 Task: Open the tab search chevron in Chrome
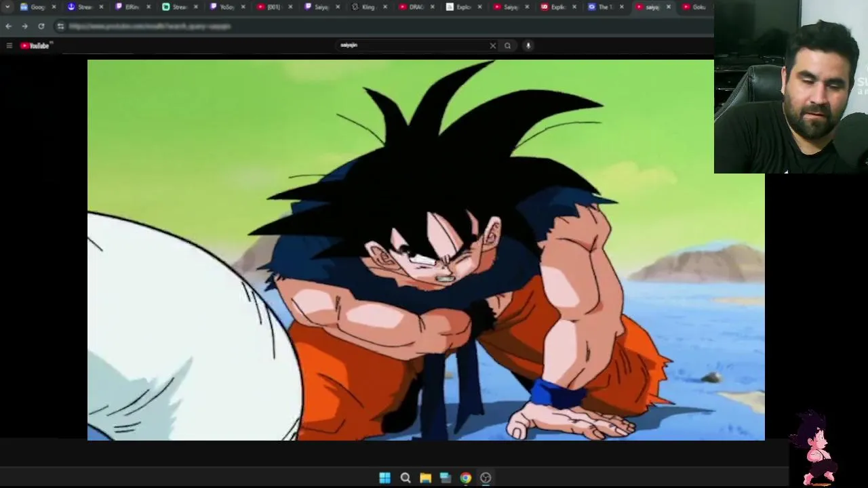tap(7, 7)
